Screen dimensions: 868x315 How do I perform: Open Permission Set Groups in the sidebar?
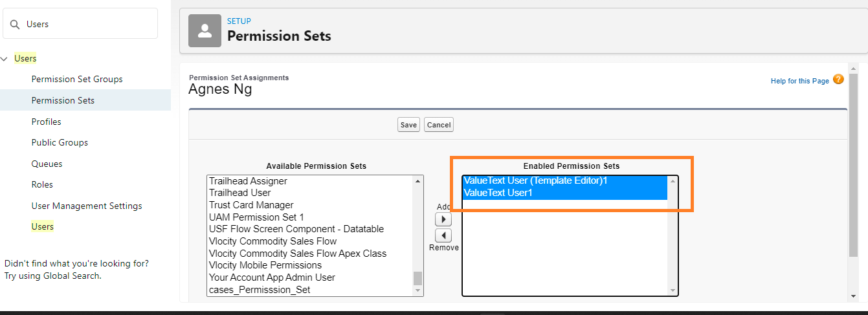coord(77,79)
